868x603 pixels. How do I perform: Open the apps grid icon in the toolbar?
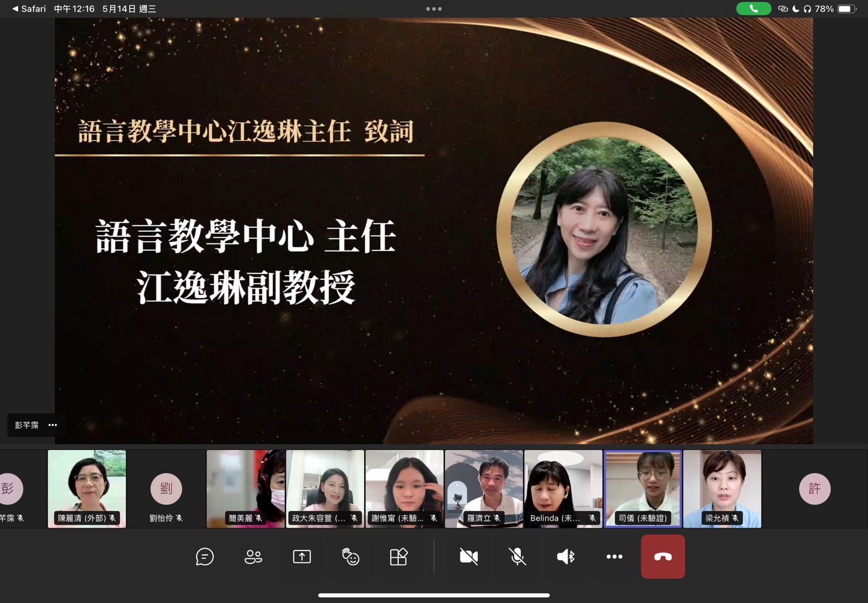[399, 557]
